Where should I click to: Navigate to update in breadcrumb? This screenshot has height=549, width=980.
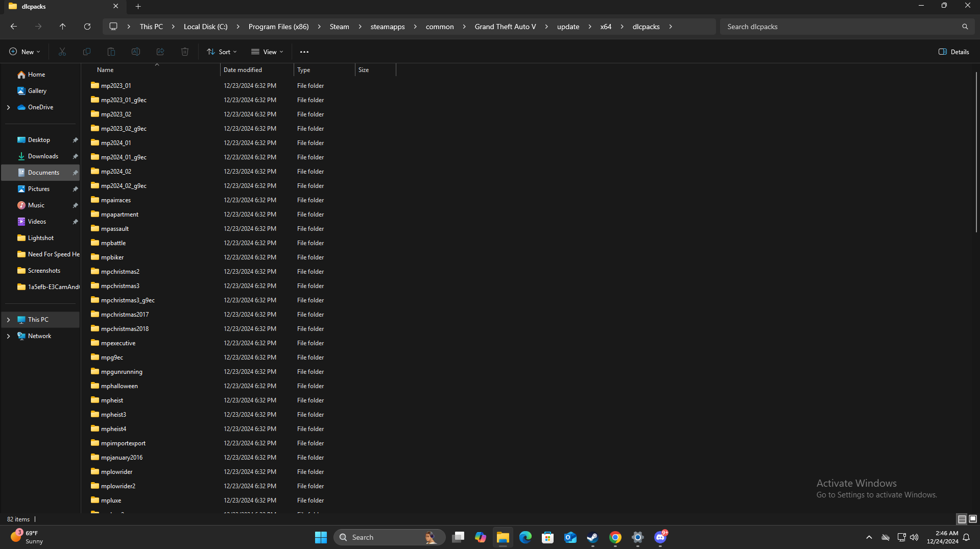(568, 27)
